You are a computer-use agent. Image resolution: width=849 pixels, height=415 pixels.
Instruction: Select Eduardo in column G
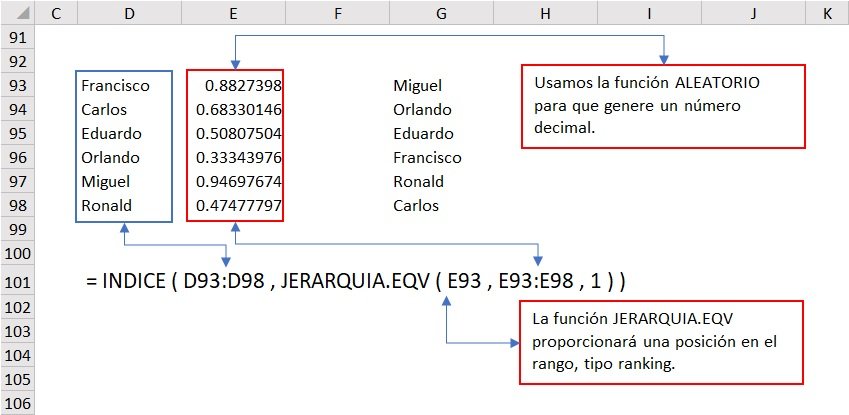423,134
